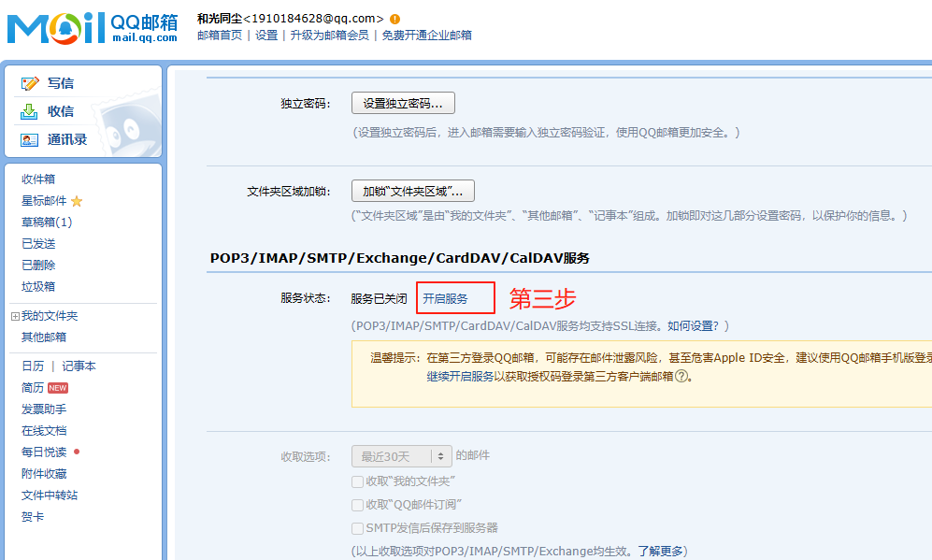Click the contacts address book icon
The width and height of the screenshot is (932, 560).
coord(30,139)
